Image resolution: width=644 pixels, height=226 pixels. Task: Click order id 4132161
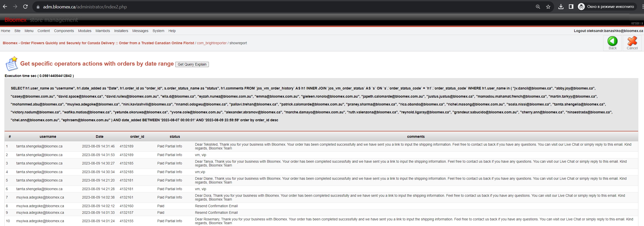tap(127, 197)
